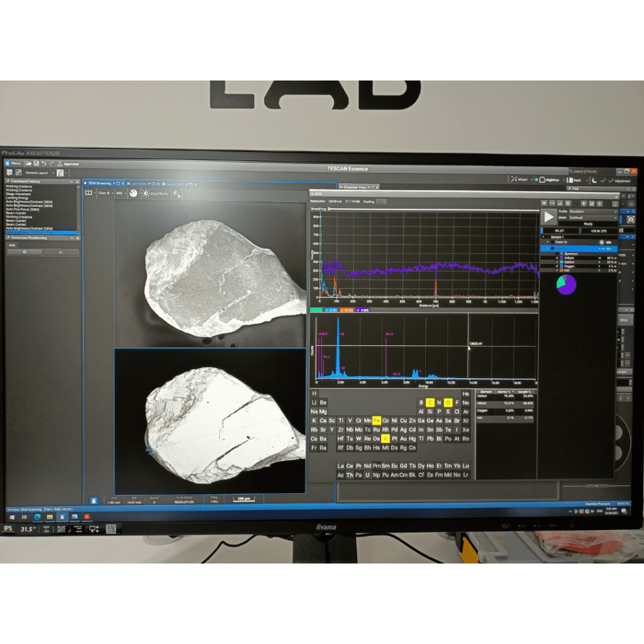Click the moon standby icon

[x=594, y=180]
